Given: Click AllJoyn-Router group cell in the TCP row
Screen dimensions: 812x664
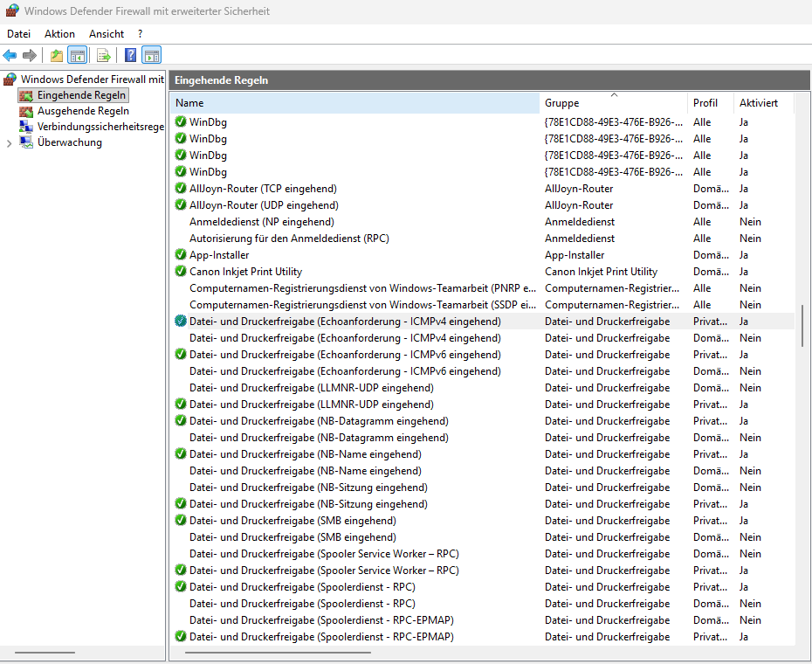Looking at the screenshot, I should (x=579, y=189).
